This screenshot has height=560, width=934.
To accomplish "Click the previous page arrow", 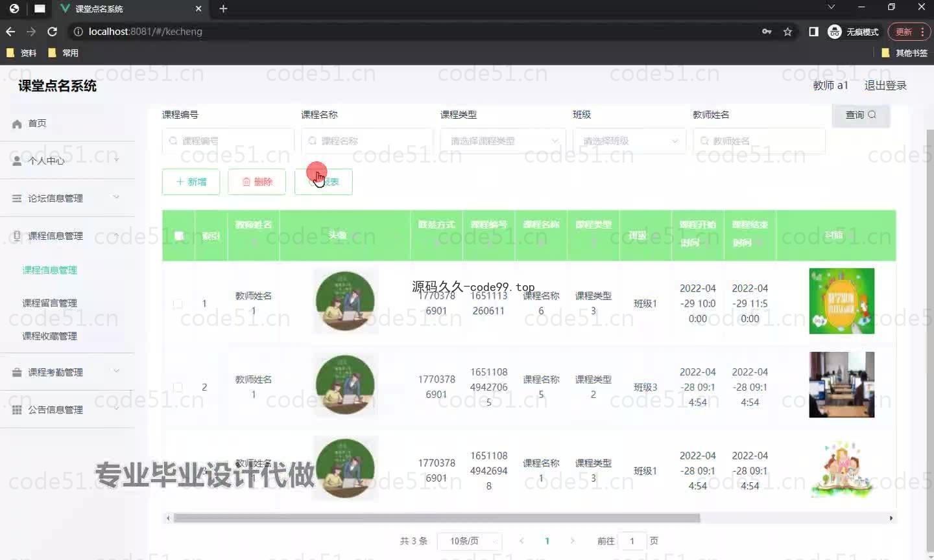I will (x=521, y=541).
